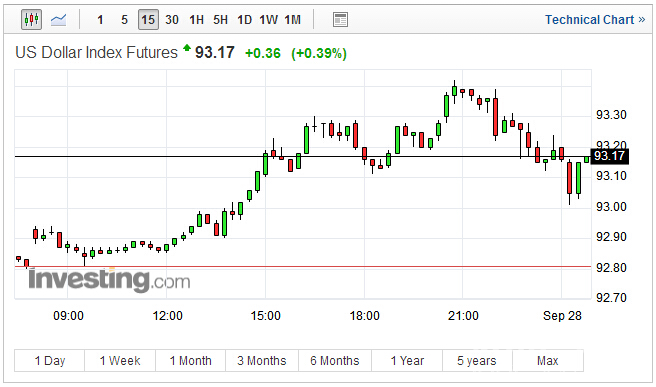Select the 1W interval

(268, 20)
